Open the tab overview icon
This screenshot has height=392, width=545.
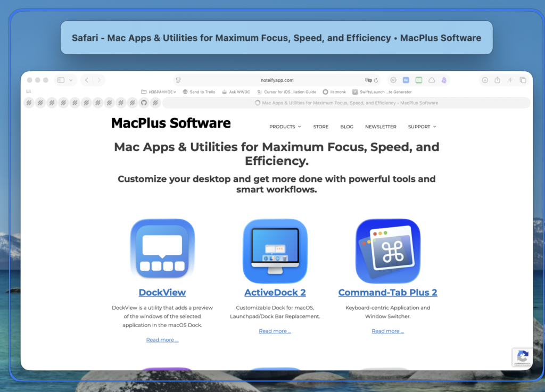click(523, 80)
